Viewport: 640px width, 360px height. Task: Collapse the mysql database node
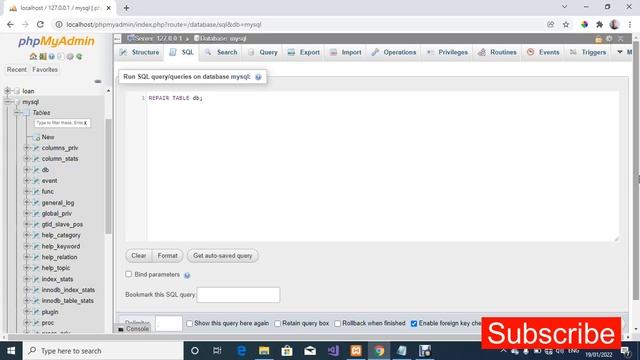click(x=7, y=102)
